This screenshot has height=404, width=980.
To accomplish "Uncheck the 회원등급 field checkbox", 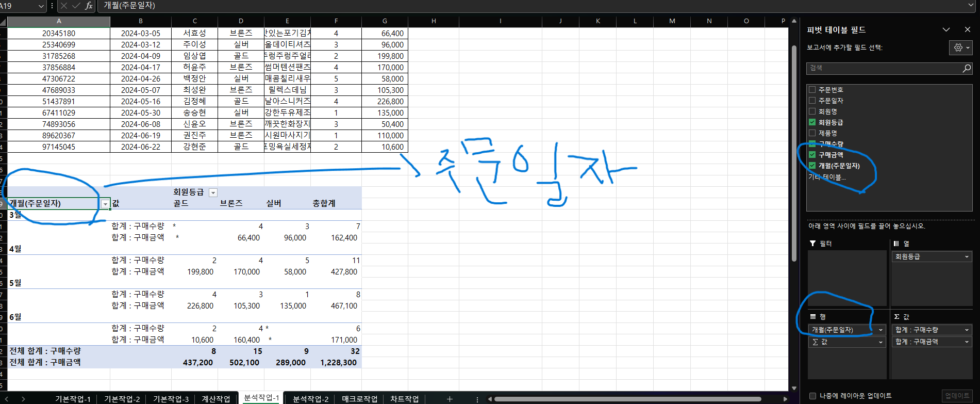I will pyautogui.click(x=812, y=122).
